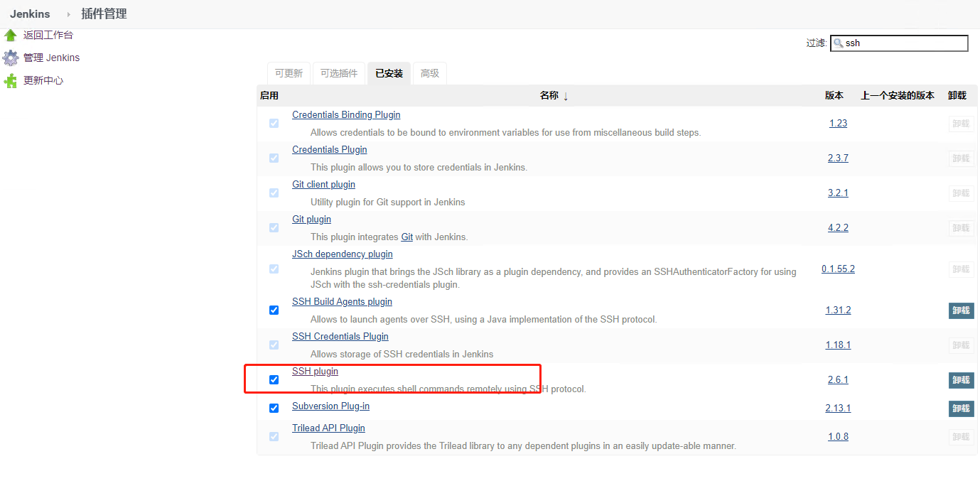Open the SSH Credentials Plugin link

coord(340,336)
